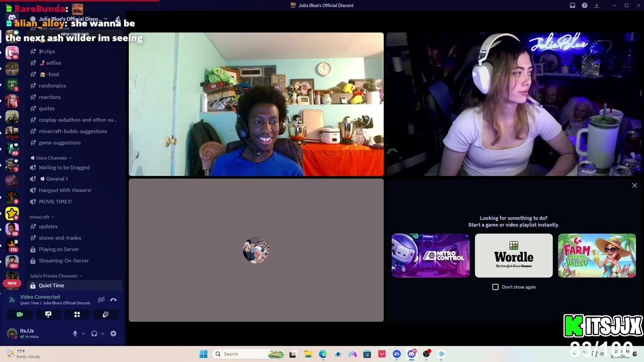Launch the Wordle activity card

514,255
